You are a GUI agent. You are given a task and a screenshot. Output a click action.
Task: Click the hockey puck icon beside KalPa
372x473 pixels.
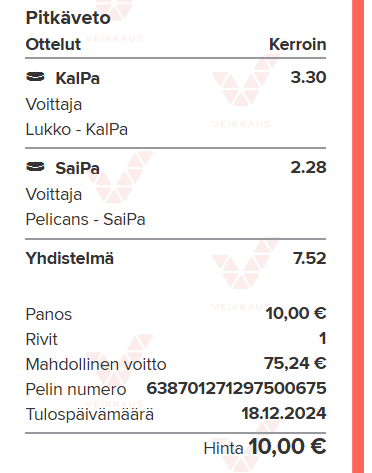point(35,77)
